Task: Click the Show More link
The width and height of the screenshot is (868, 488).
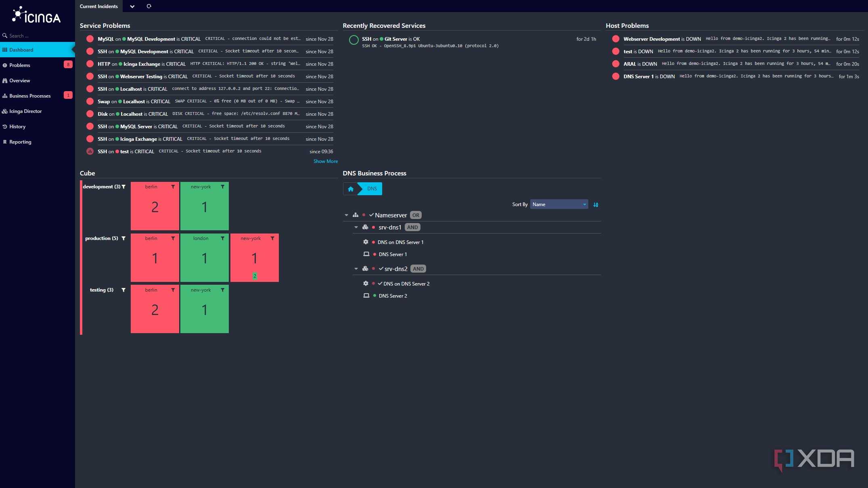Action: pos(325,161)
